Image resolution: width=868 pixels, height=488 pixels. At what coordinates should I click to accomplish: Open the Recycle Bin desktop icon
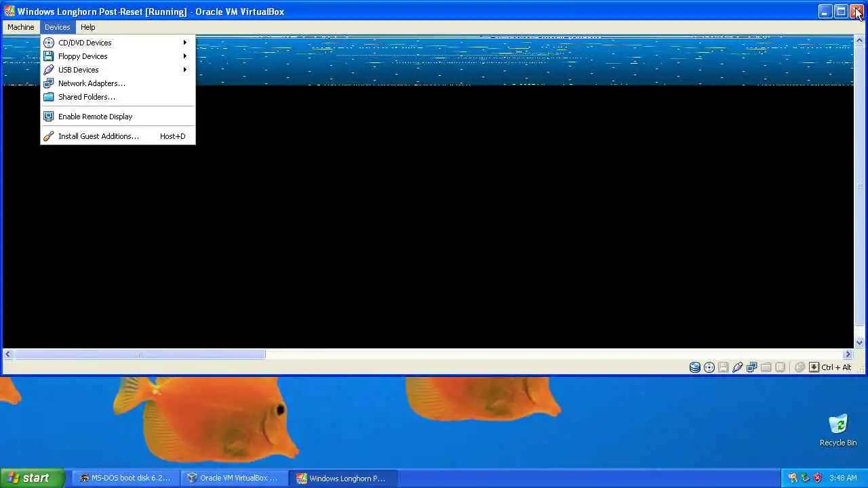[x=838, y=430]
